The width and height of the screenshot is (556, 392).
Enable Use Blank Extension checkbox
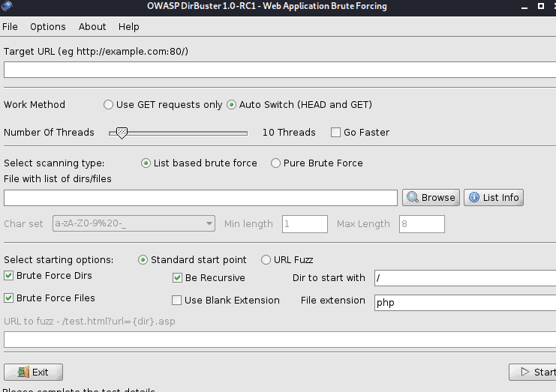click(x=176, y=301)
